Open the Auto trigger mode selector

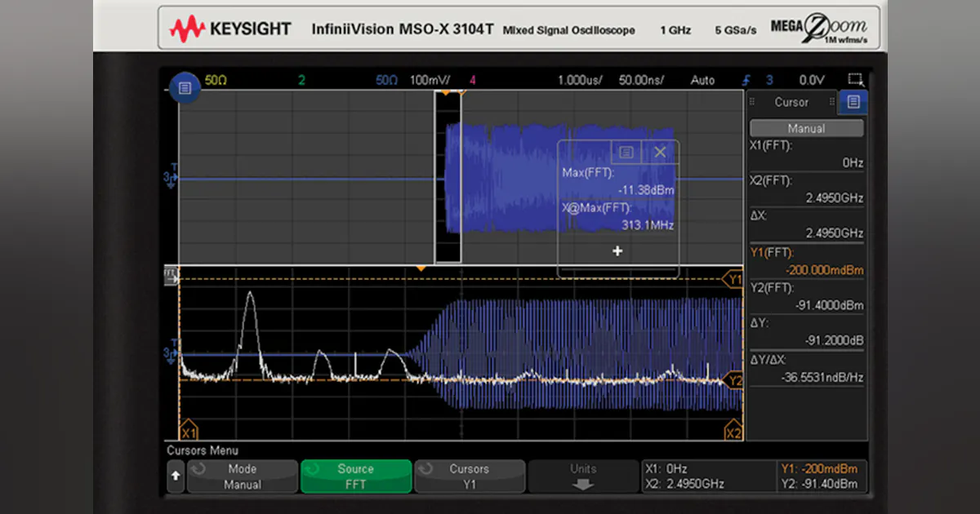coord(702,79)
